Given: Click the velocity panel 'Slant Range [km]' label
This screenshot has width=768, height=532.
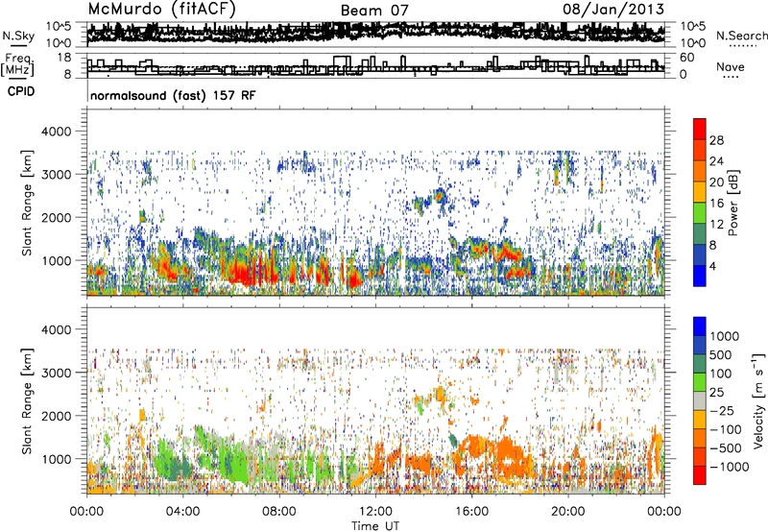Looking at the screenshot, I should pos(27,400).
